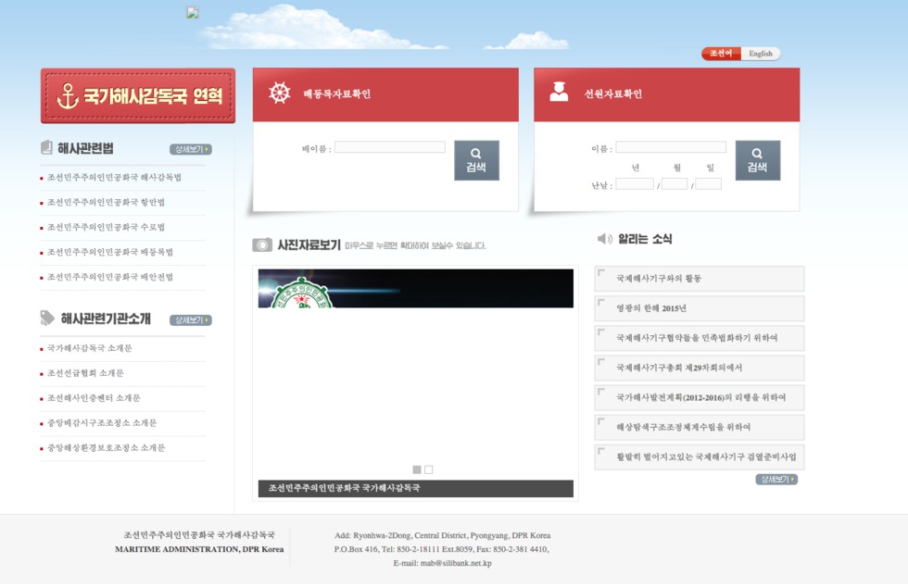Click the tag icon beside 해사관련기관소개

point(47,317)
